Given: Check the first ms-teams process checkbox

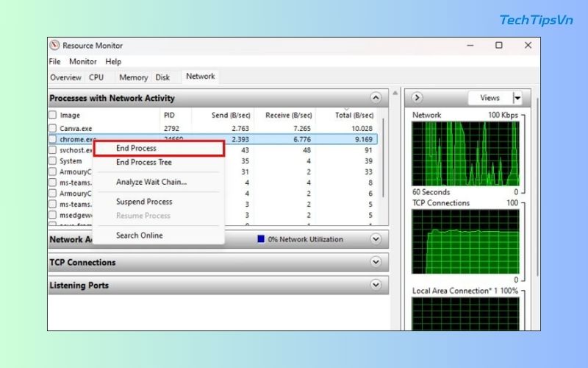Looking at the screenshot, I should (53, 183).
